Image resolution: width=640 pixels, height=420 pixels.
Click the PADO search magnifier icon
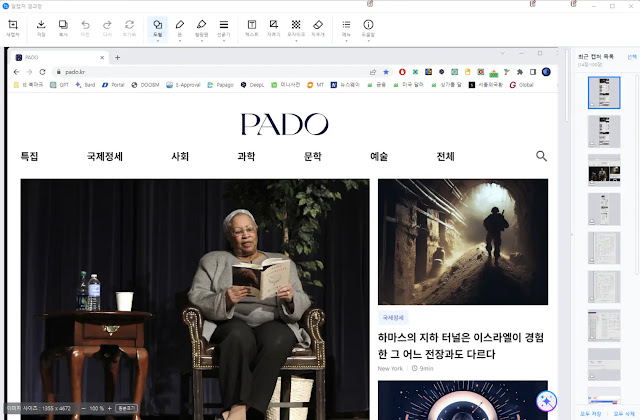[x=541, y=156]
